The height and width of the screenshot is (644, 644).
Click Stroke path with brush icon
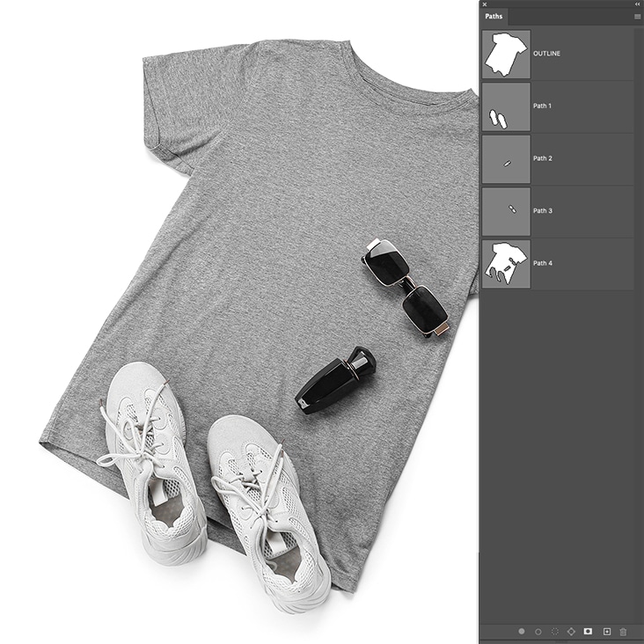pyautogui.click(x=538, y=632)
